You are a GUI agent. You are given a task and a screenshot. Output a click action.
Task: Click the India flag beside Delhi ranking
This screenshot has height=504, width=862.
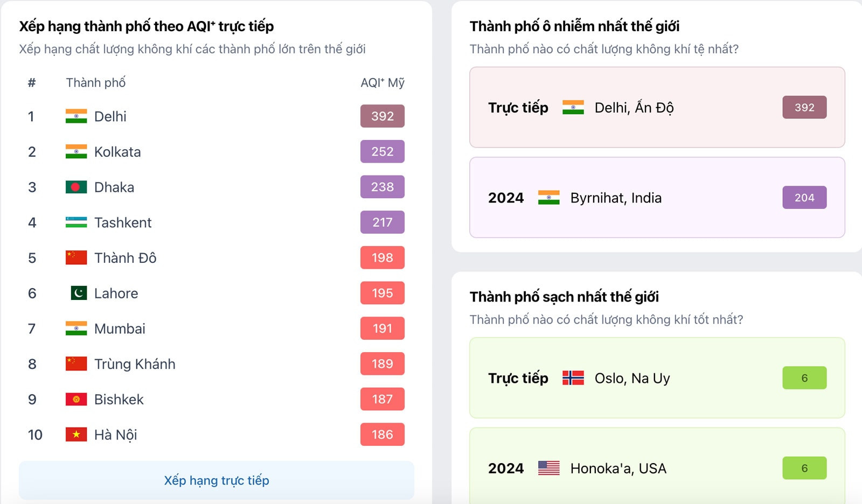(x=76, y=116)
